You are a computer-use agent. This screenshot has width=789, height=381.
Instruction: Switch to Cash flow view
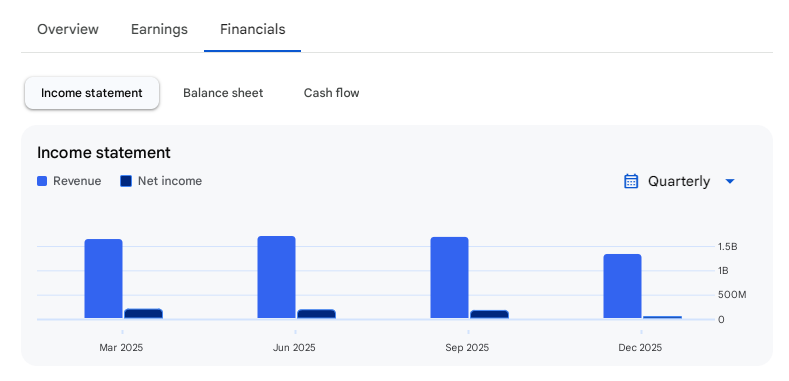point(332,93)
